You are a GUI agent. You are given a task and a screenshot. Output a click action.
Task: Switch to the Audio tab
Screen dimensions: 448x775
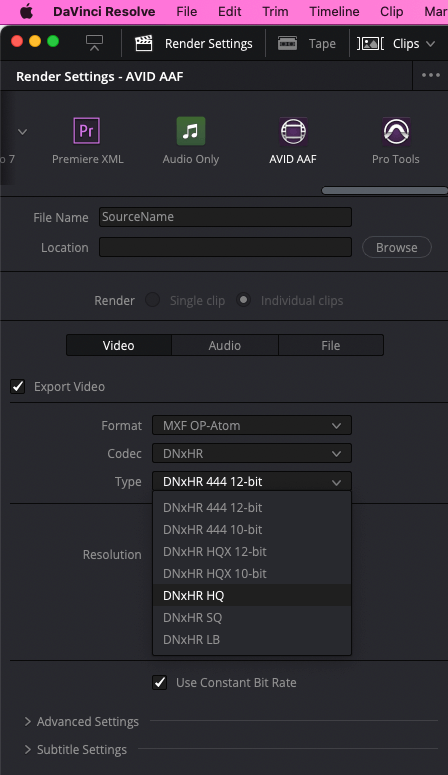[224, 345]
